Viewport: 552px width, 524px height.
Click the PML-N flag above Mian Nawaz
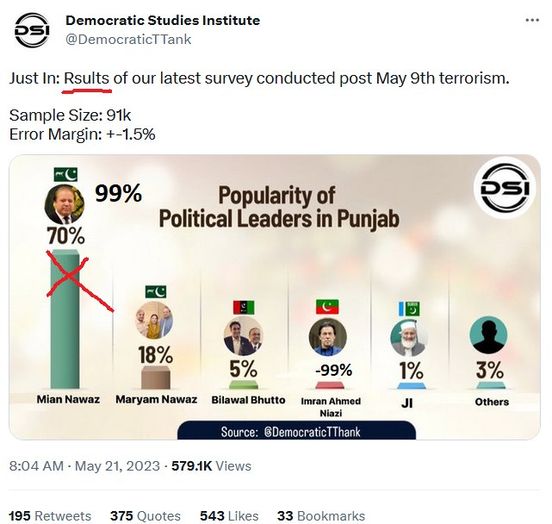pyautogui.click(x=65, y=175)
